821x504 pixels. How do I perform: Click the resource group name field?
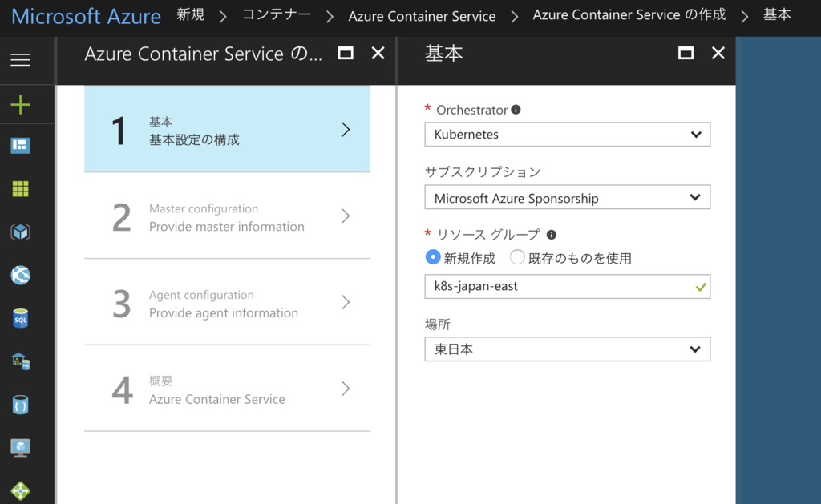(559, 286)
